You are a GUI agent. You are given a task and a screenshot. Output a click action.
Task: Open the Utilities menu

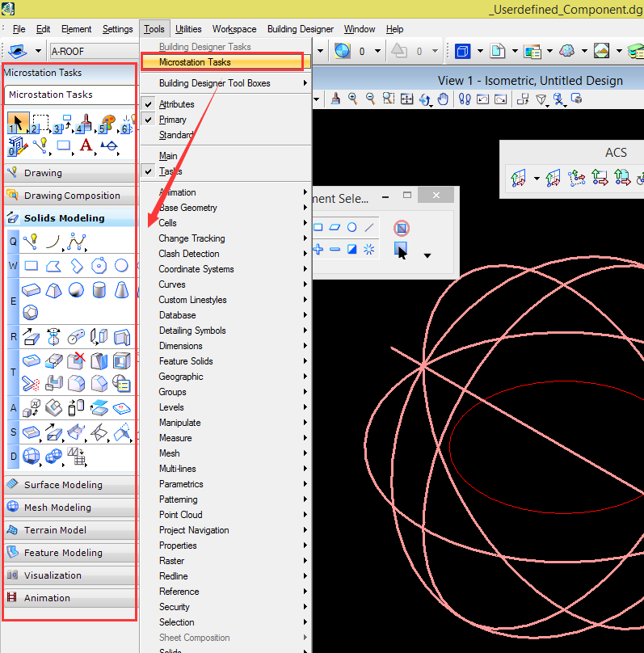tap(188, 29)
